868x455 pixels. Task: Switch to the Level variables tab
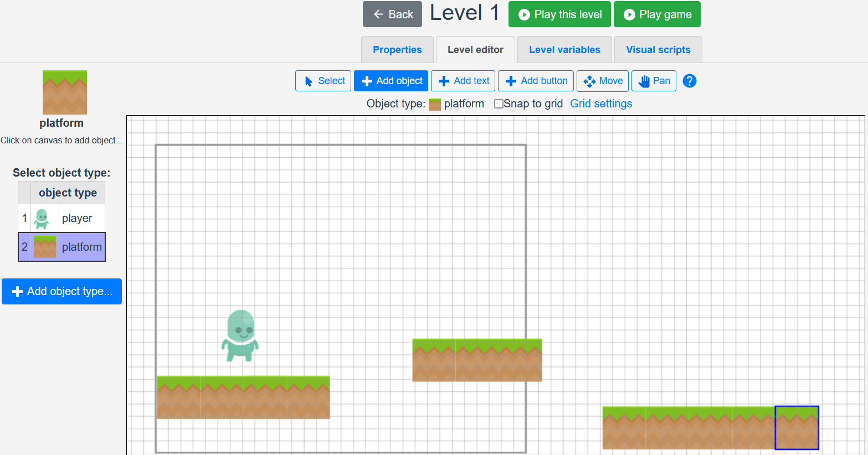point(564,50)
